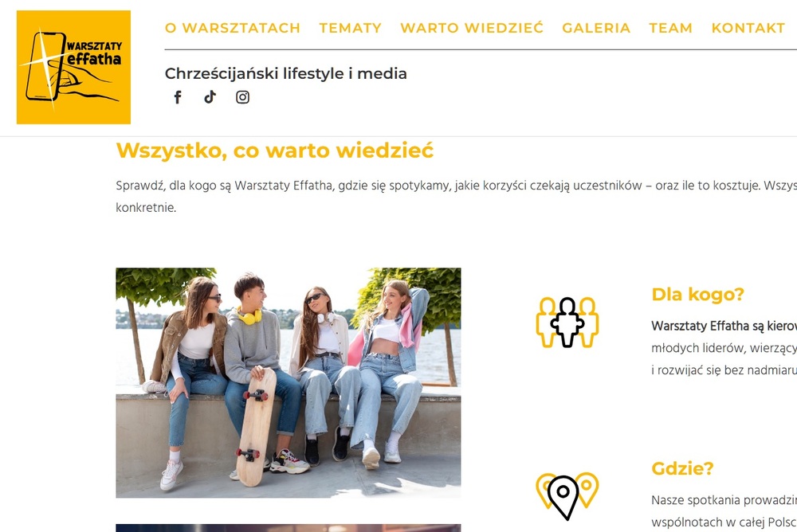Screen dimensions: 797x532
Task: Click the Warsztaty Effatha logo
Action: [73, 67]
